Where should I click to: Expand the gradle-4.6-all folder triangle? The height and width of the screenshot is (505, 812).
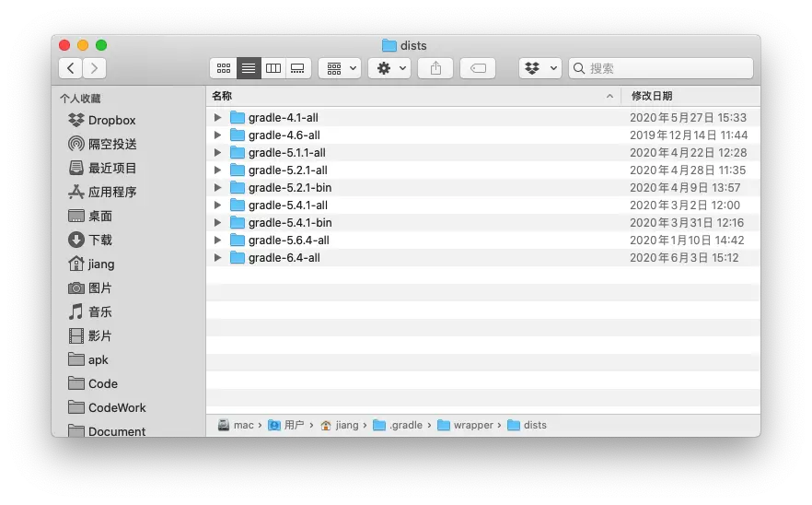[217, 135]
